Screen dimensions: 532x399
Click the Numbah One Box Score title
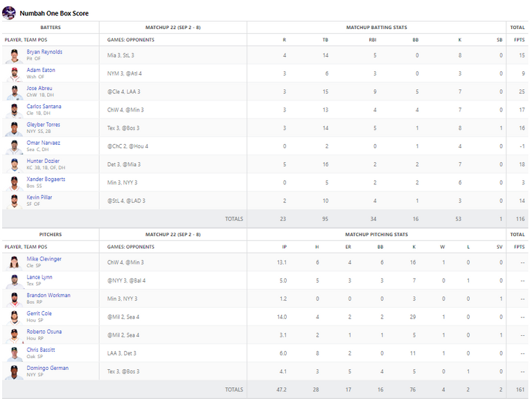[x=54, y=13]
